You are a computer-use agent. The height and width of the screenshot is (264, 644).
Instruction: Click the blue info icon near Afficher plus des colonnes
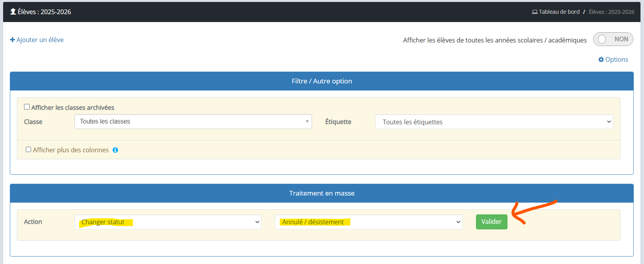click(x=115, y=150)
